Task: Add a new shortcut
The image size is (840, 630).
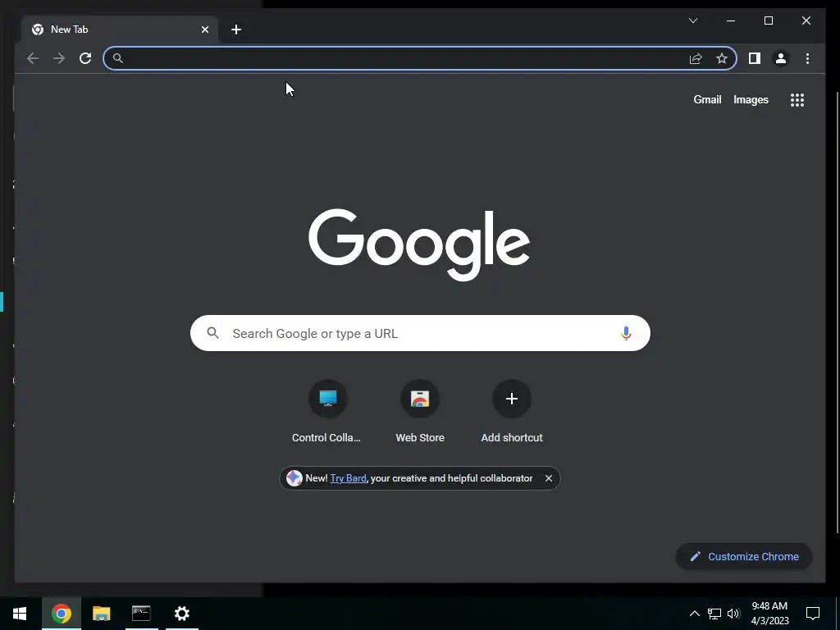Action: point(512,412)
